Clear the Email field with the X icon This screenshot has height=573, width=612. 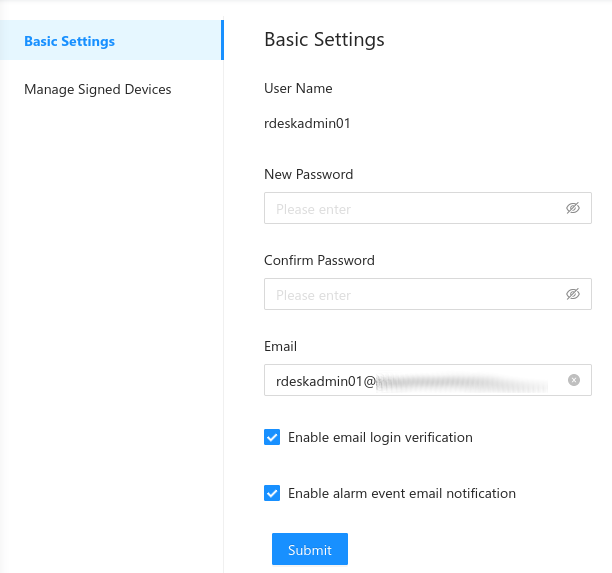pyautogui.click(x=574, y=380)
